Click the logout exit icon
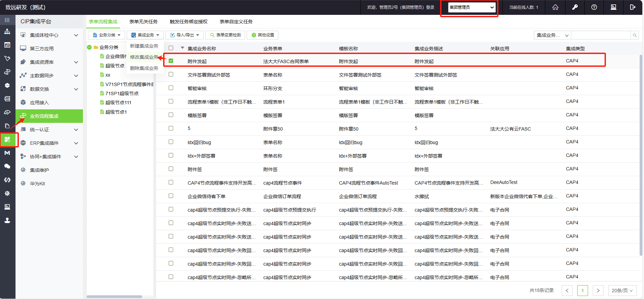Viewport: 644px width, 299px height. point(633,7)
